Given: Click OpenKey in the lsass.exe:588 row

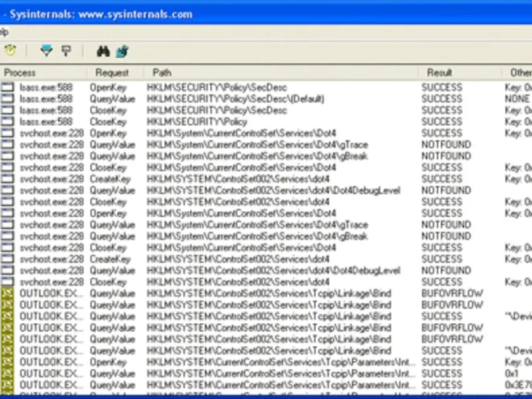Looking at the screenshot, I should pyautogui.click(x=108, y=88).
